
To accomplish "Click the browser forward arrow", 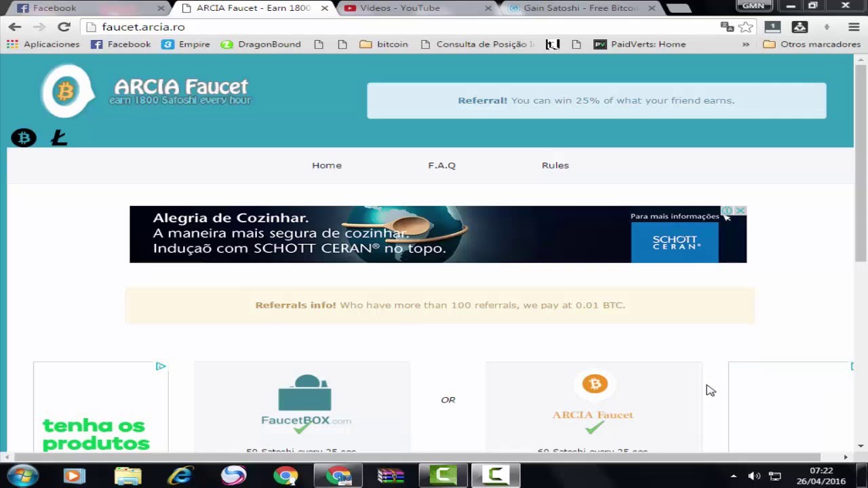I will pyautogui.click(x=39, y=27).
